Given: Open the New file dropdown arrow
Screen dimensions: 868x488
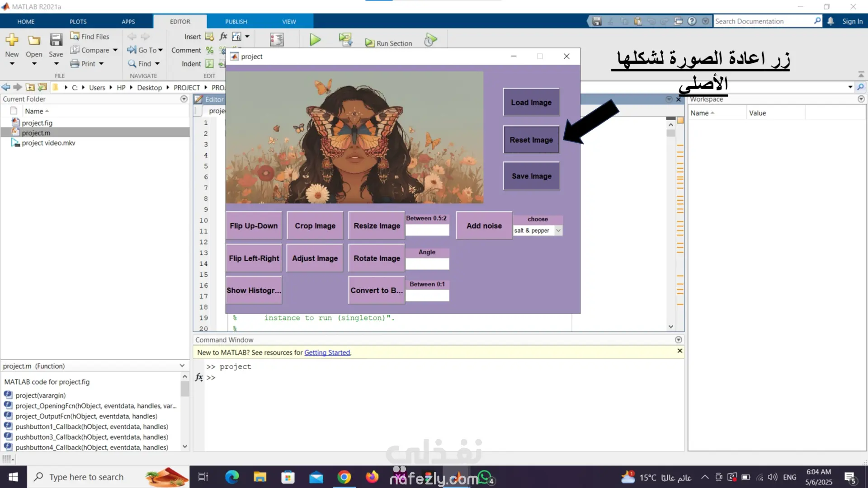Looking at the screenshot, I should click(12, 64).
